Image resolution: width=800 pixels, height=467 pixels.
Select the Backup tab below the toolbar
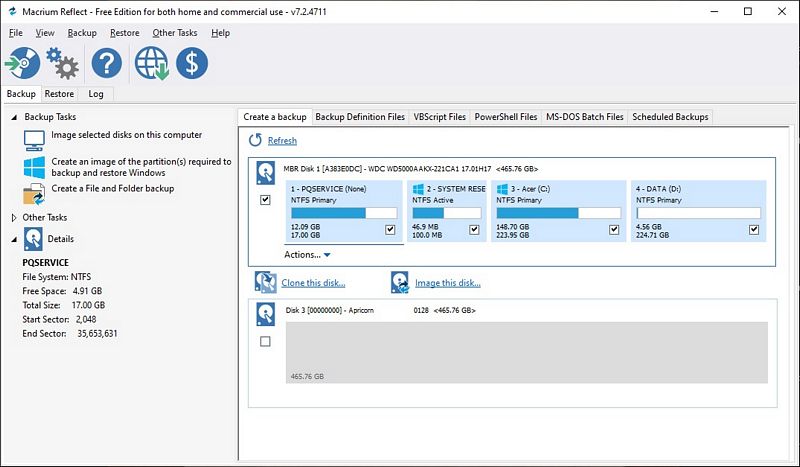21,94
